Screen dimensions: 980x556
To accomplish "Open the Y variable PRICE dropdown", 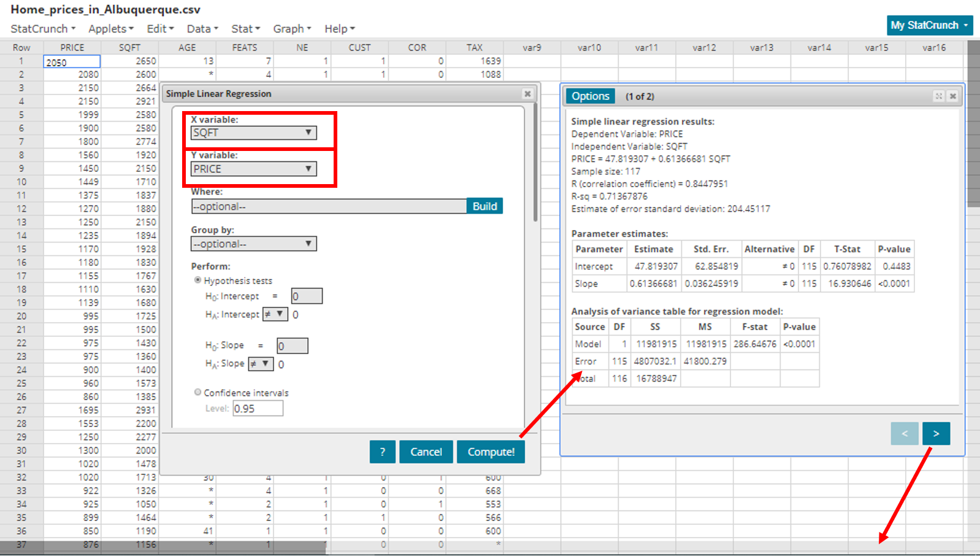I will point(254,169).
